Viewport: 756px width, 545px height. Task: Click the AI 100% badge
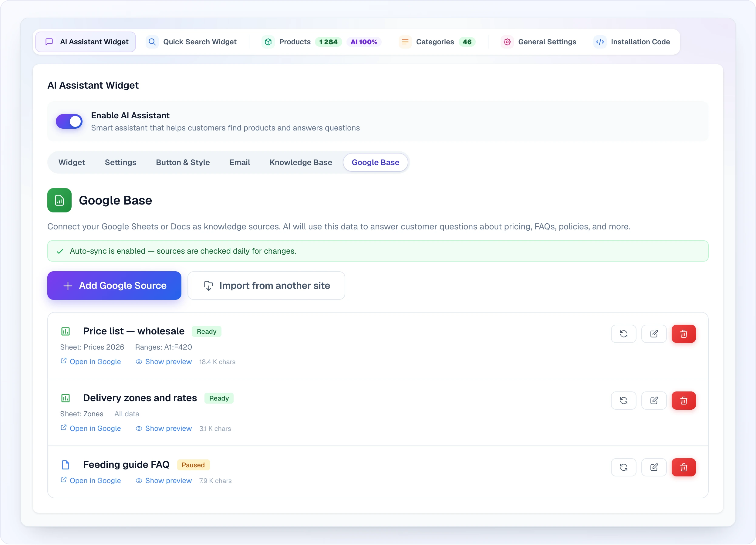[364, 42]
